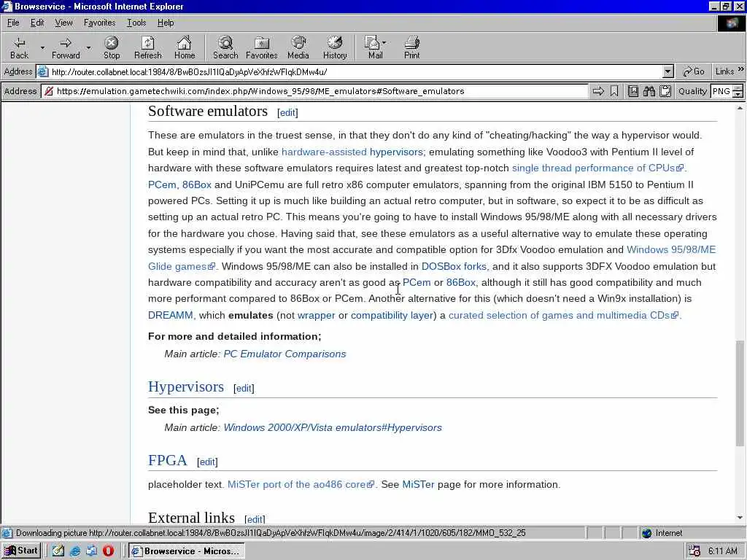Click the Go arrow button next to IE address bar

(x=693, y=71)
